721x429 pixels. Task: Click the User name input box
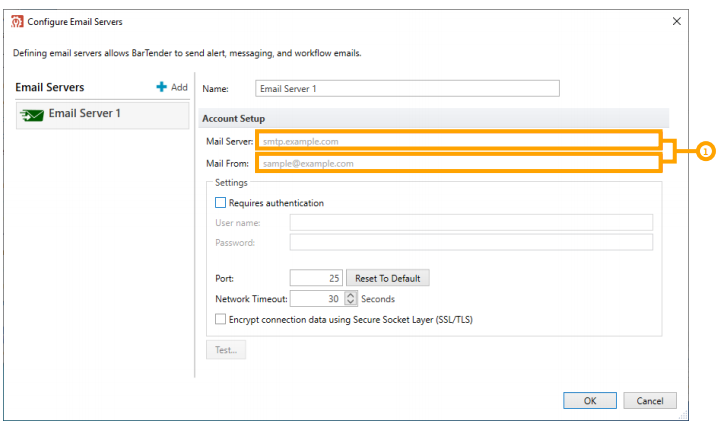coord(471,223)
